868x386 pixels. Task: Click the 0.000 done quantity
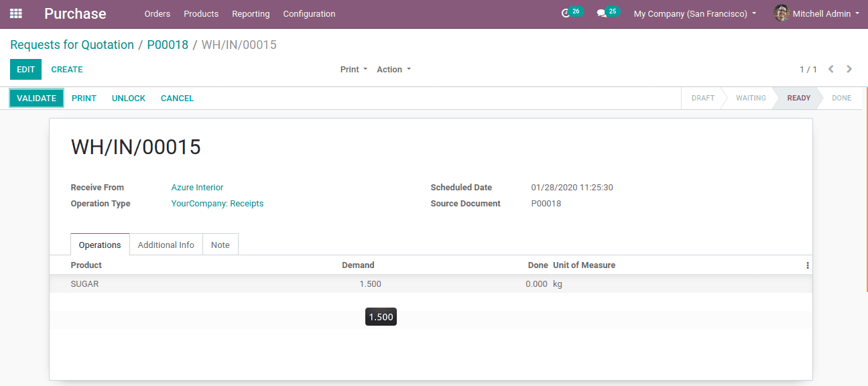point(536,284)
